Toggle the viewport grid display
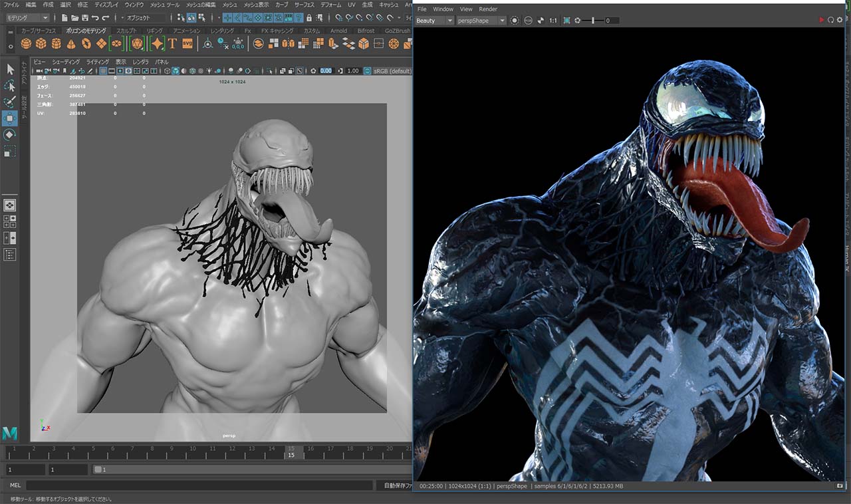The width and height of the screenshot is (851, 504). click(x=103, y=70)
